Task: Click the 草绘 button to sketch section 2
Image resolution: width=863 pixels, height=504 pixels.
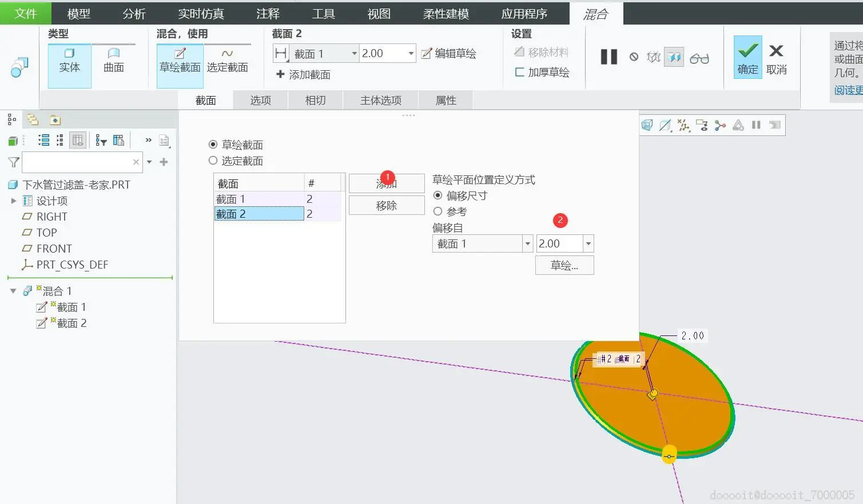Action: 564,265
